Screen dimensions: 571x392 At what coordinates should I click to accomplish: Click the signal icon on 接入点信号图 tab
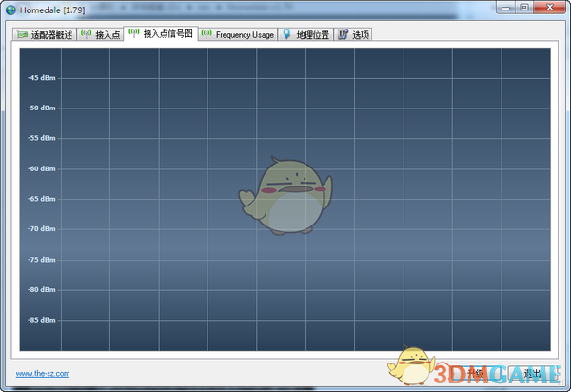133,33
